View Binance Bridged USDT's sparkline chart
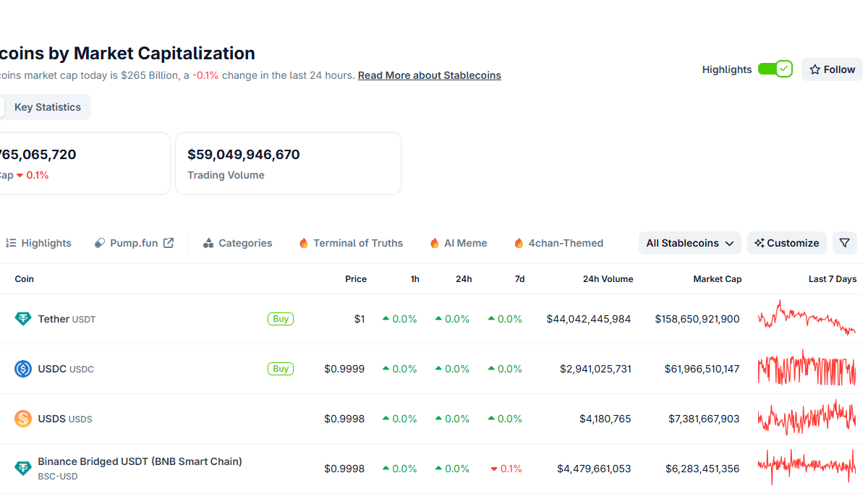868x499 pixels. point(807,467)
